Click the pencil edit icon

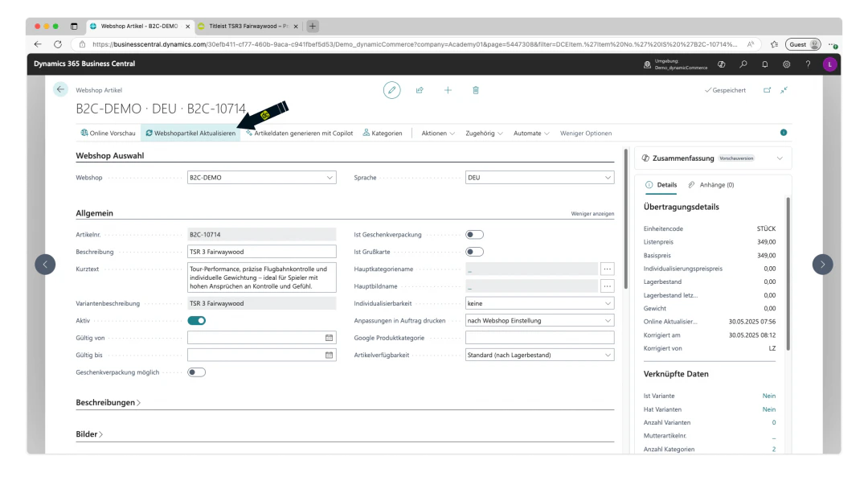point(392,90)
